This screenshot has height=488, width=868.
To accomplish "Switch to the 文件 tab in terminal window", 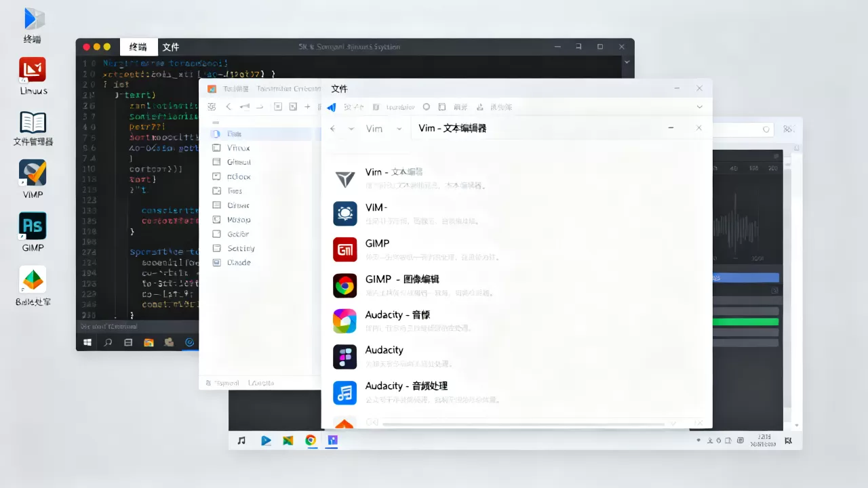I will tap(171, 47).
